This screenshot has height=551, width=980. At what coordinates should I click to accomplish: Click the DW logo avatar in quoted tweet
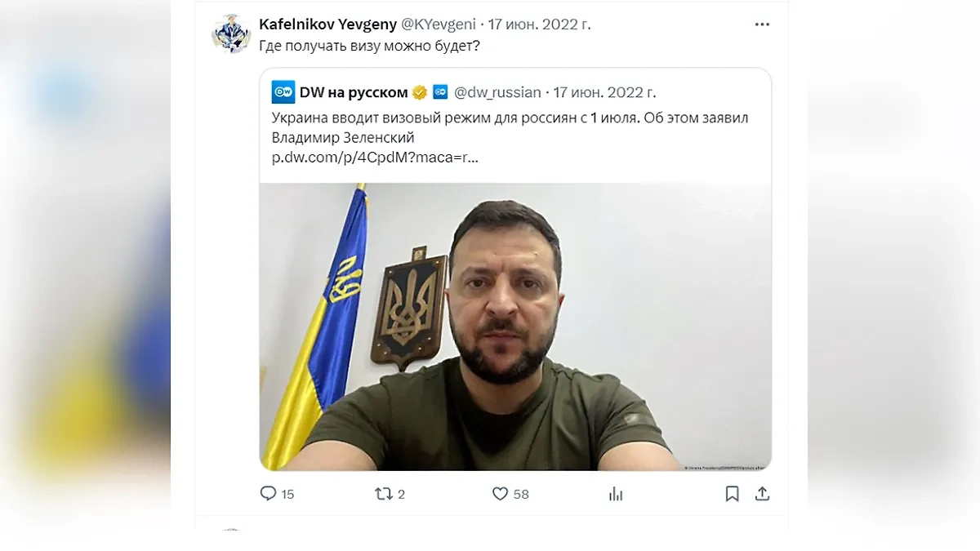click(x=283, y=91)
